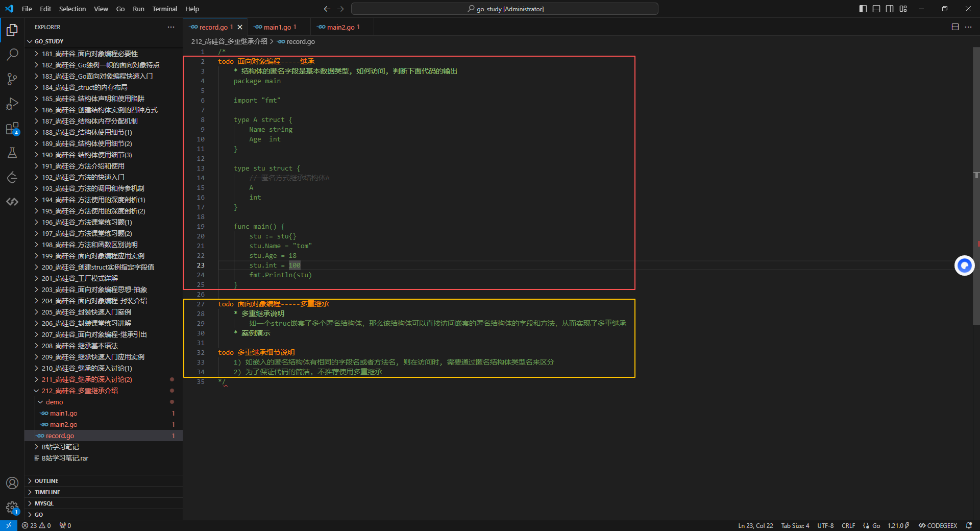
Task: Go back with the left arrow
Action: [327, 9]
